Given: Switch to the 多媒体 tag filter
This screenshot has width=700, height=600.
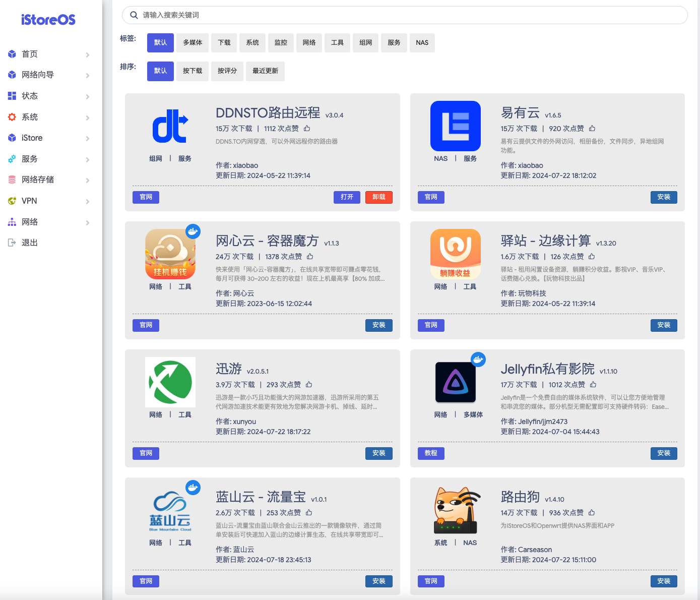Looking at the screenshot, I should pos(192,43).
